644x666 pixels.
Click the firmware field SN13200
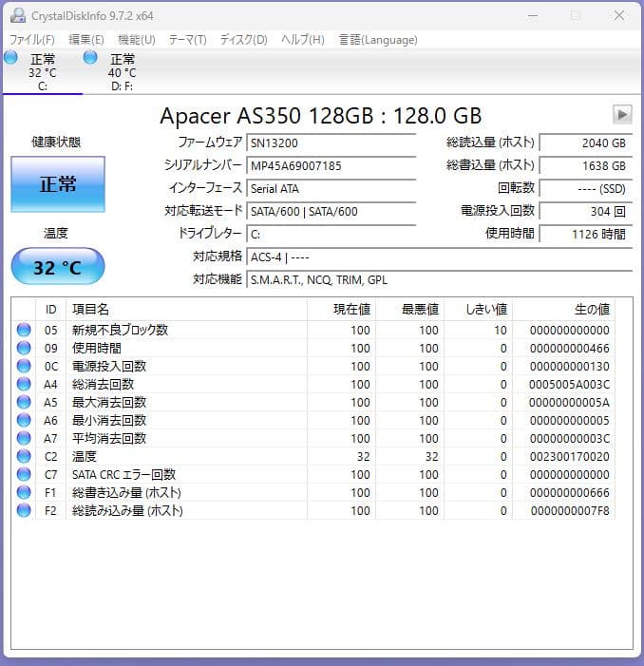pyautogui.click(x=331, y=143)
